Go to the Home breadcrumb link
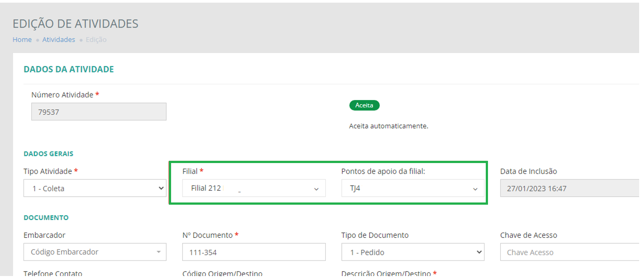 (22, 39)
